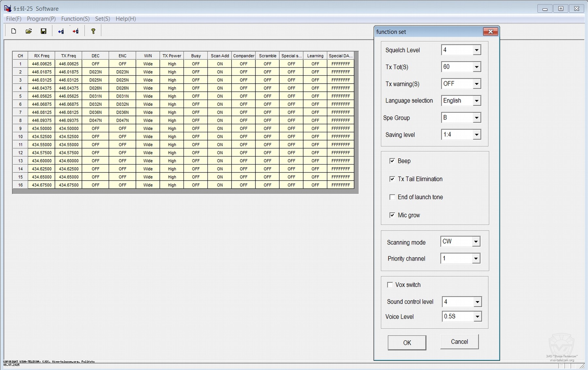Click the application icon in the title bar
This screenshot has width=588, height=370.
click(x=8, y=8)
